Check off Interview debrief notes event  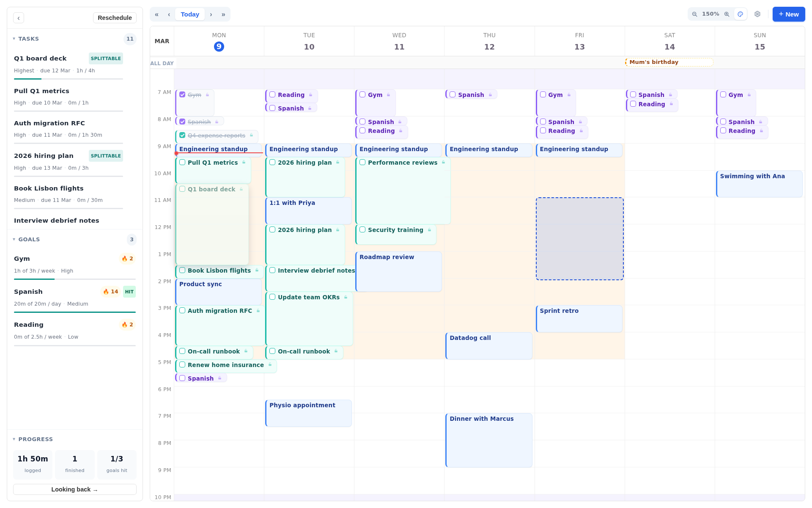click(x=272, y=270)
